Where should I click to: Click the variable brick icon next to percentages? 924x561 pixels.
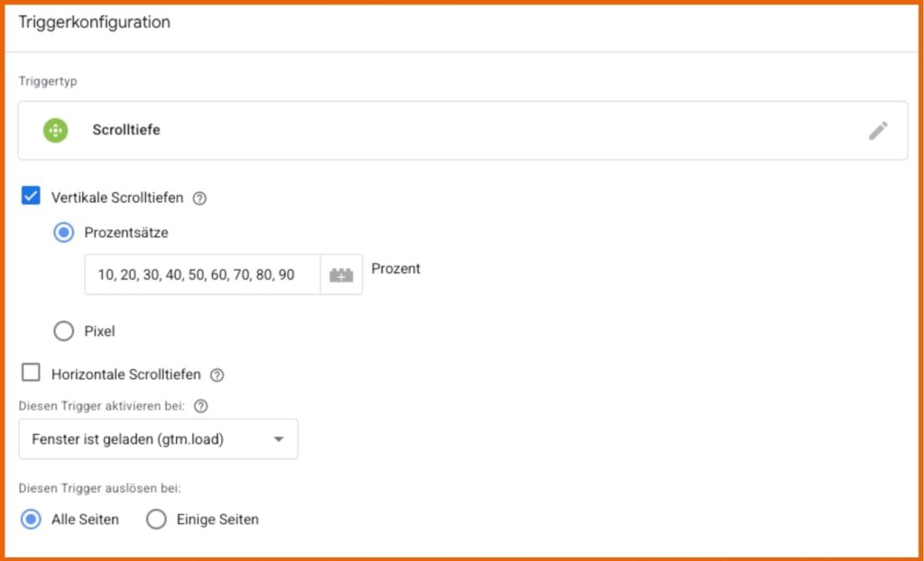click(341, 275)
